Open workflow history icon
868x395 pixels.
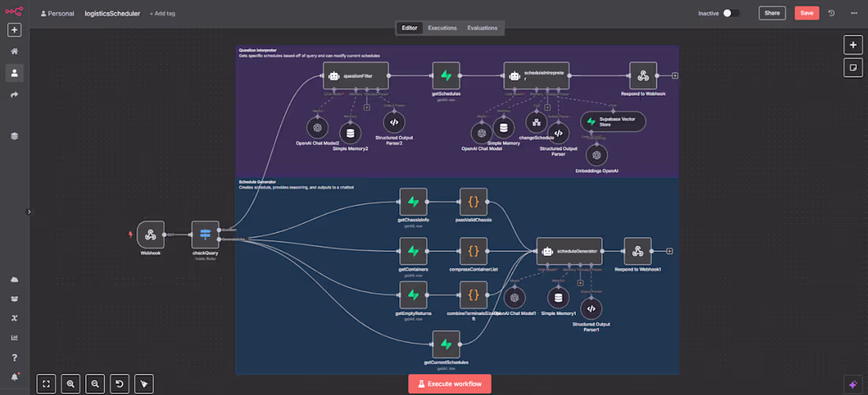tap(831, 13)
